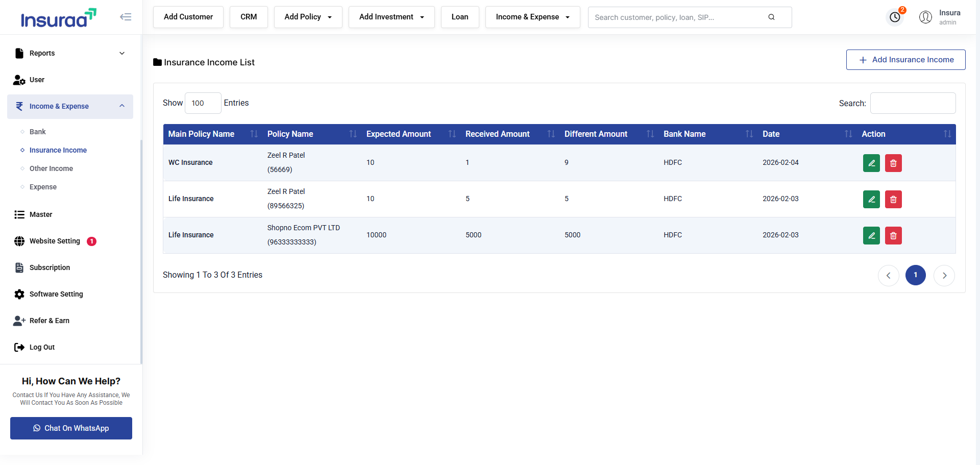Open the Add Policy dropdown
The image size is (980, 465).
pyautogui.click(x=308, y=17)
